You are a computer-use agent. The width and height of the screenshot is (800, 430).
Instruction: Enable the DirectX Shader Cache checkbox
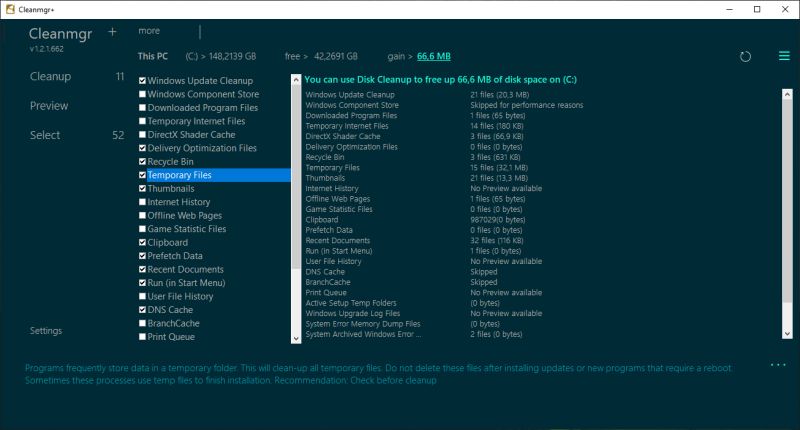142,135
